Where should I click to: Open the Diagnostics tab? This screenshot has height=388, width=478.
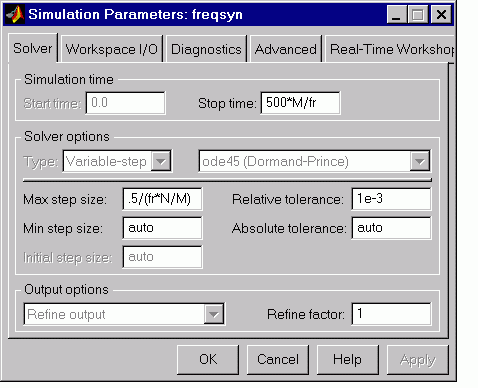pos(206,49)
